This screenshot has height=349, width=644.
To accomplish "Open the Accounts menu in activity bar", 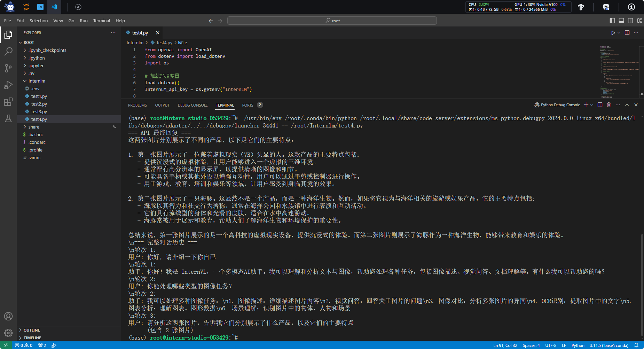I will point(8,316).
